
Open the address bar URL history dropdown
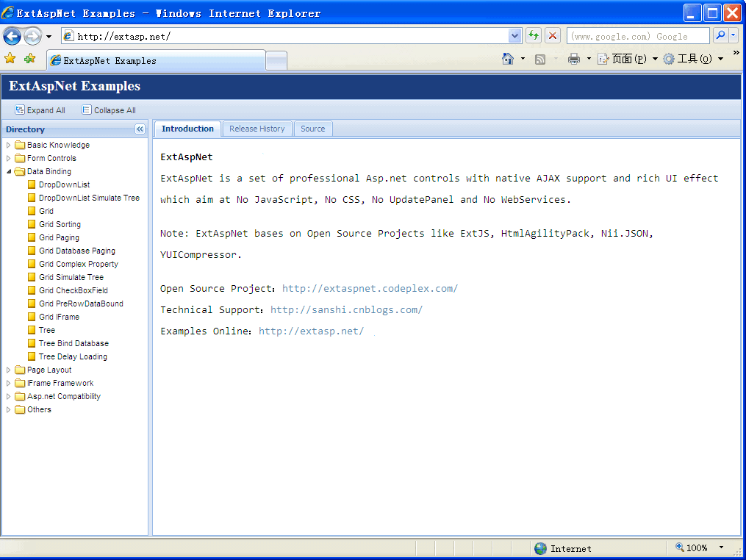(x=514, y=36)
